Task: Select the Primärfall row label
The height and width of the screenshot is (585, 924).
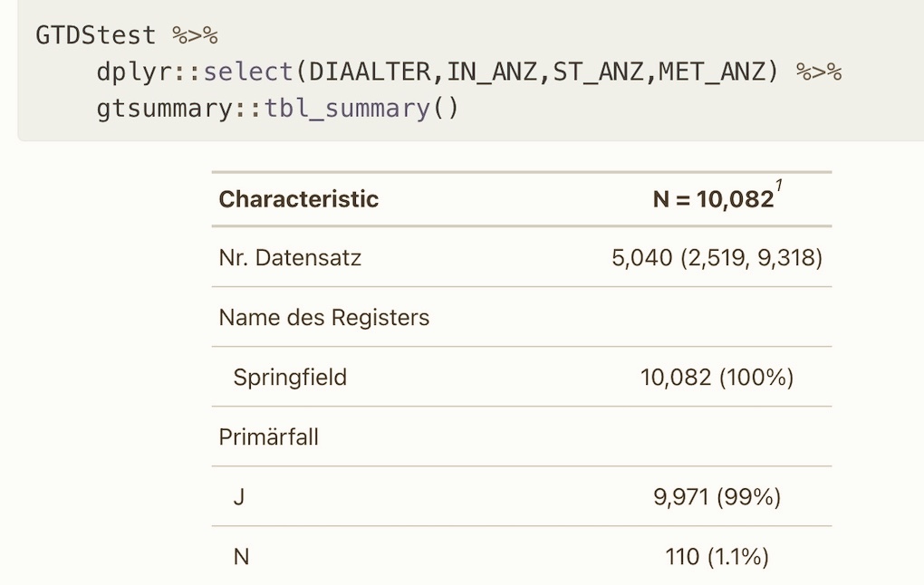Action: (267, 437)
